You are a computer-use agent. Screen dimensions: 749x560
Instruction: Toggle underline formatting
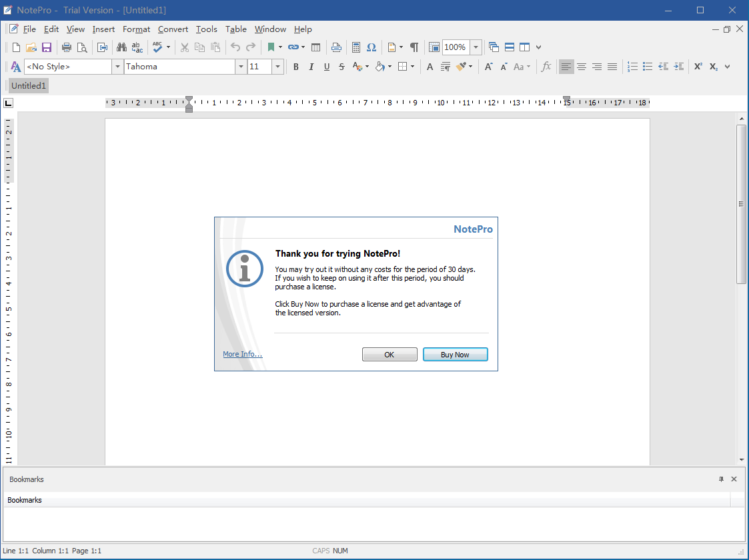tap(327, 67)
